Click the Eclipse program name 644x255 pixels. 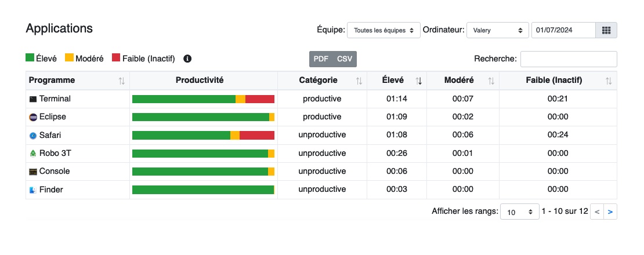pyautogui.click(x=53, y=117)
